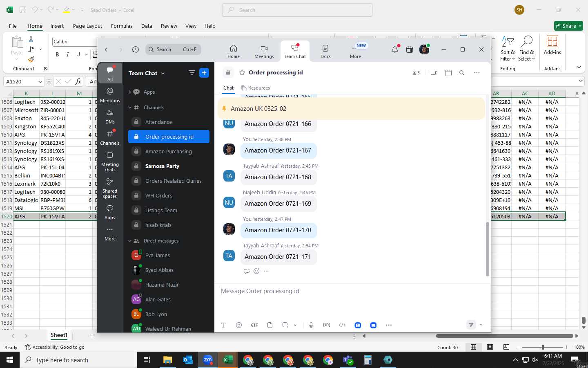Image resolution: width=588 pixels, height=368 pixels.
Task: Toggle Bold in Excel ribbon
Action: [57, 54]
